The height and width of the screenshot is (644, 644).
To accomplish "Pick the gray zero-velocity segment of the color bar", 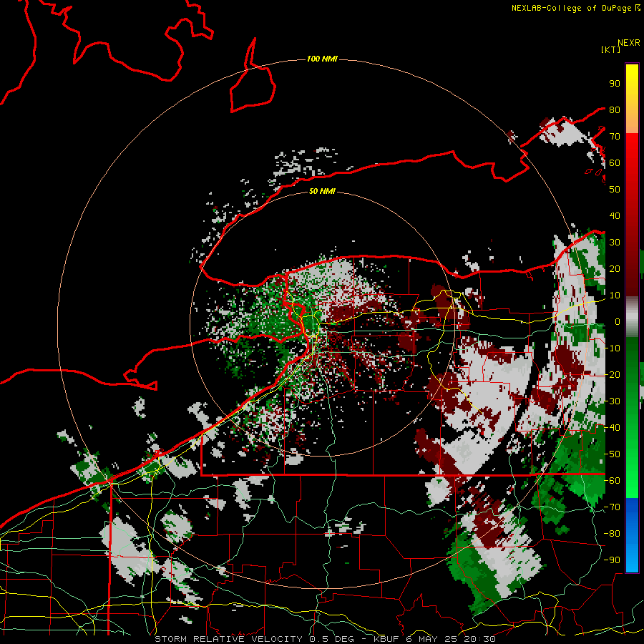I will tap(632, 317).
